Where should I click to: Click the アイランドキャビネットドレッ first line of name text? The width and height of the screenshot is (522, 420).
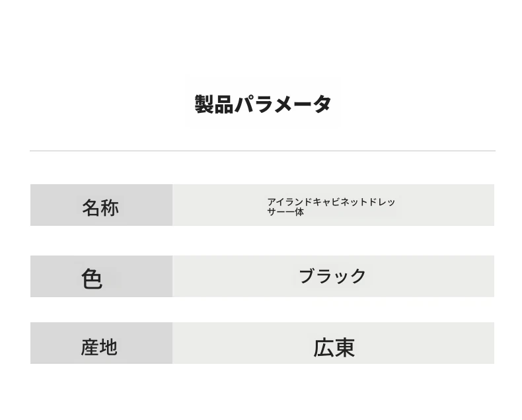[x=331, y=202]
